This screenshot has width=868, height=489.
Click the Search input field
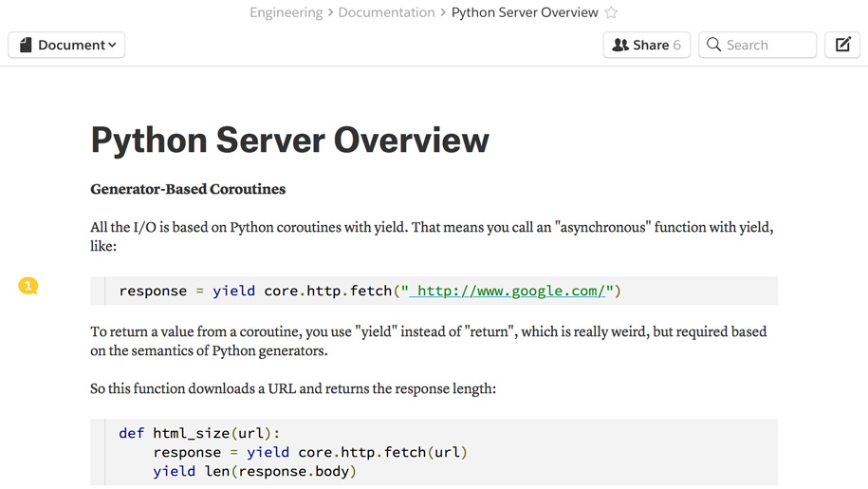pyautogui.click(x=757, y=45)
